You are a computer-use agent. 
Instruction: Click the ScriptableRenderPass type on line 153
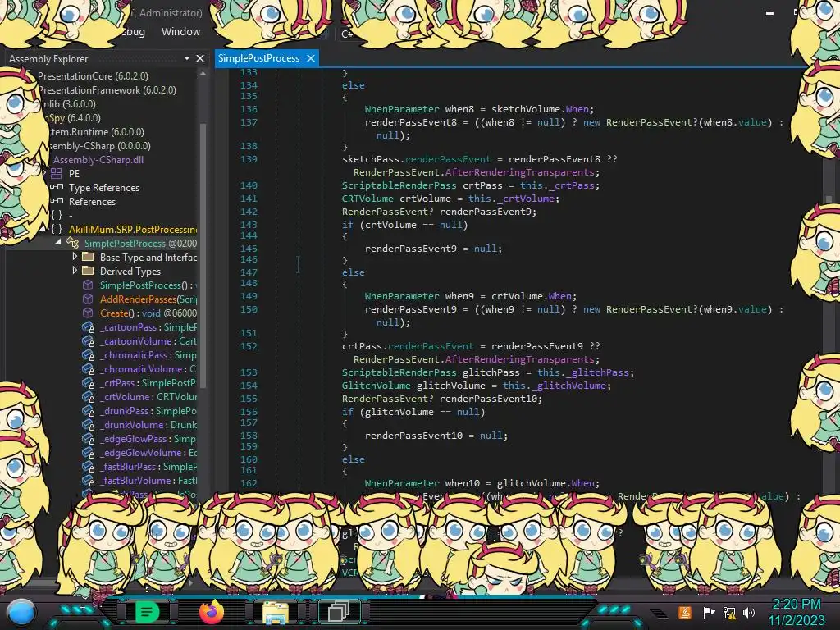click(x=399, y=372)
